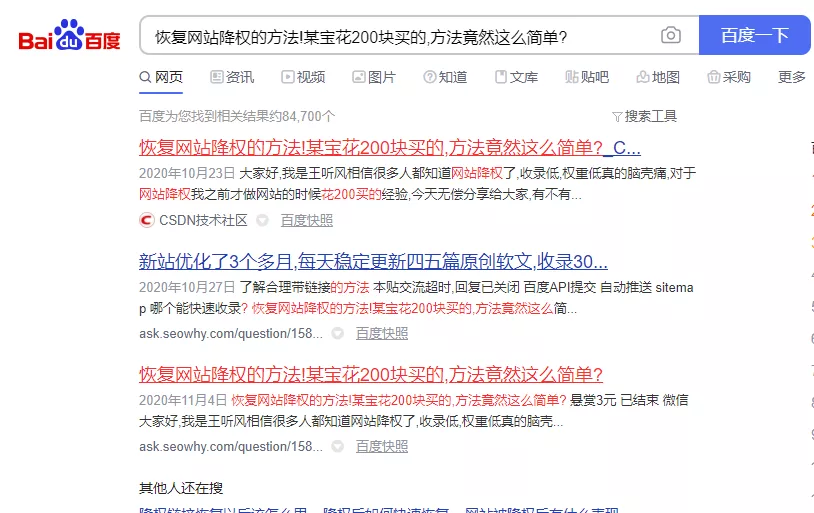Viewport: 814px width, 513px height.
Task: Open the 采购 tab
Action: [729, 77]
